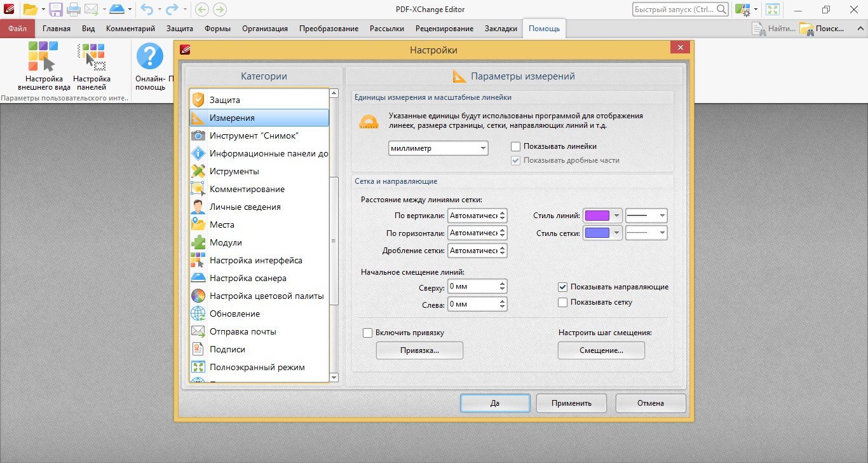Screen dimensions: 868x463
Task: Uncheck Показывать направляющие checkbox
Action: coord(562,287)
